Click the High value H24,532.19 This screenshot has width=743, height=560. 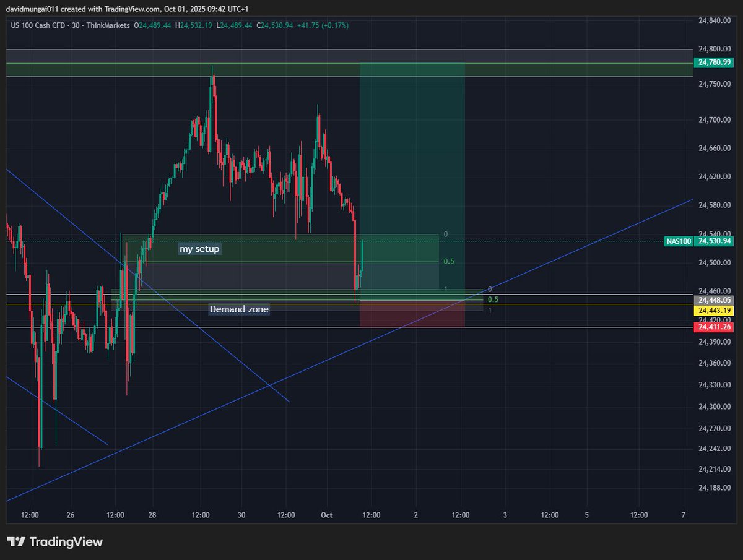coord(195,25)
